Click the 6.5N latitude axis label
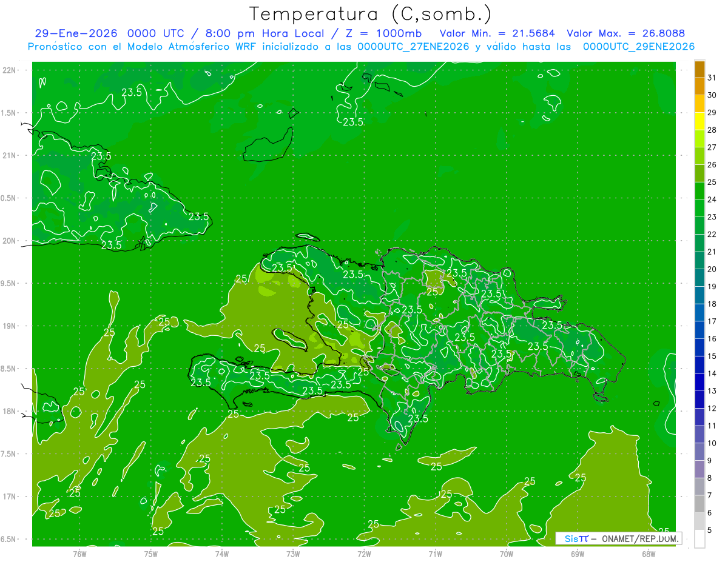Viewport: 728px width, 562px height. point(9,539)
